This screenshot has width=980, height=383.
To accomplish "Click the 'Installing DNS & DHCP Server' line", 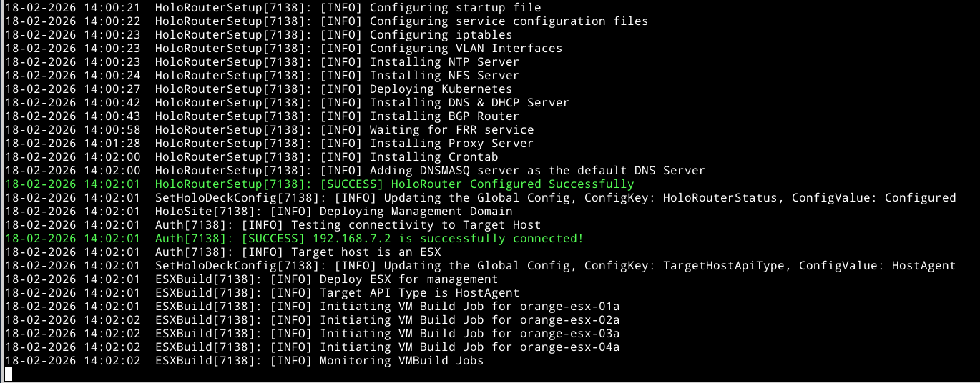I will [x=469, y=103].
